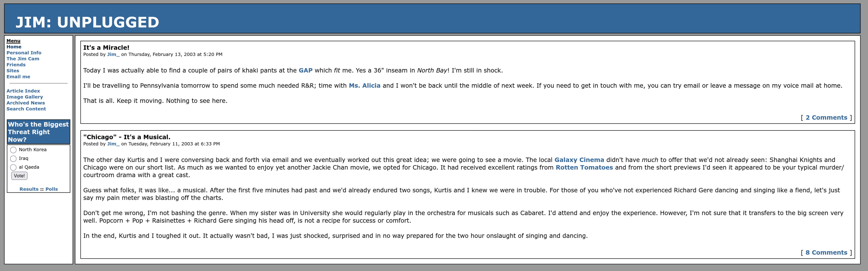Select the Iraq radio button
This screenshot has height=271, width=868.
[13, 159]
